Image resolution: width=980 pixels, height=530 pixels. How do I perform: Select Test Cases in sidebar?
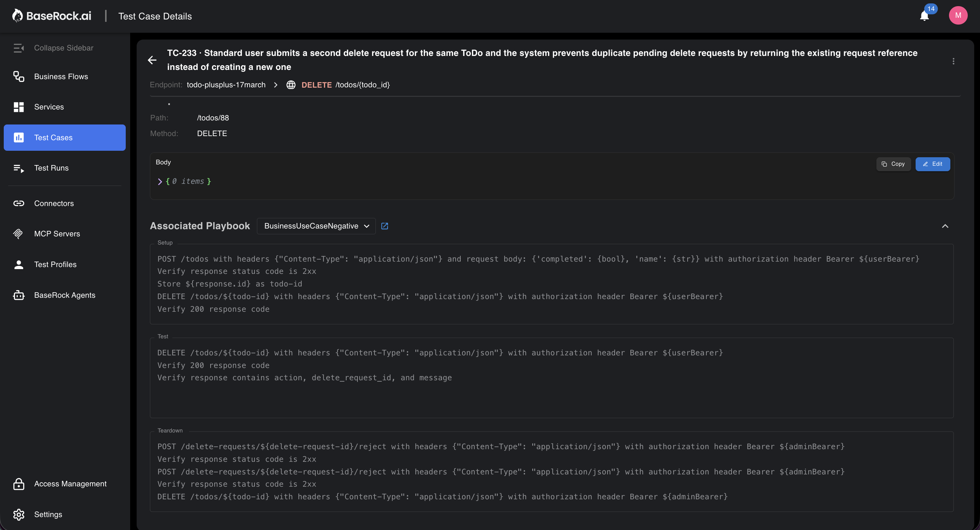65,137
